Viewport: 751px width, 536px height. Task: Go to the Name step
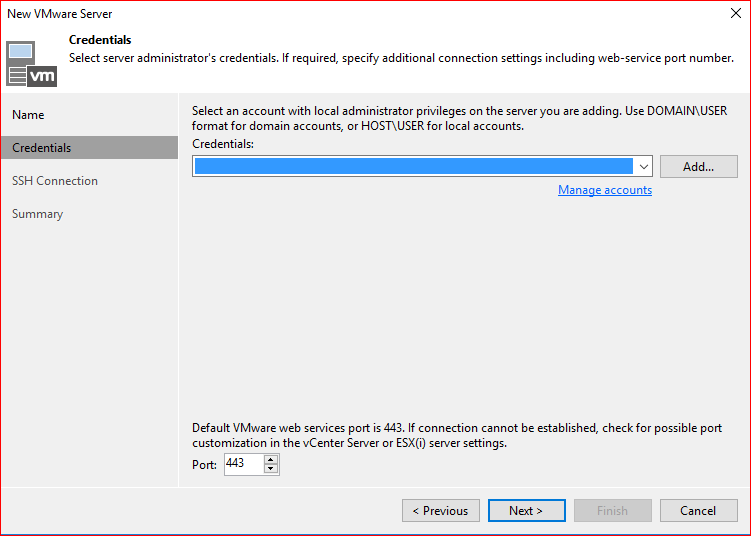point(28,115)
